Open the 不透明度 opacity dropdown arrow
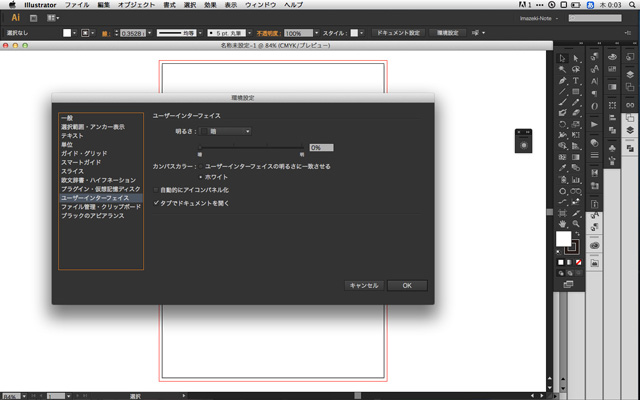 [x=316, y=33]
